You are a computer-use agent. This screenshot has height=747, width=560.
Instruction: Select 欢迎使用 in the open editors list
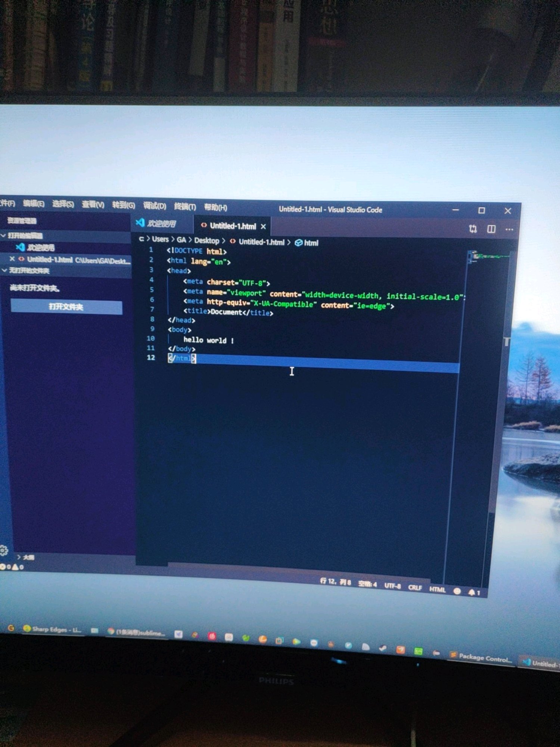coord(40,247)
